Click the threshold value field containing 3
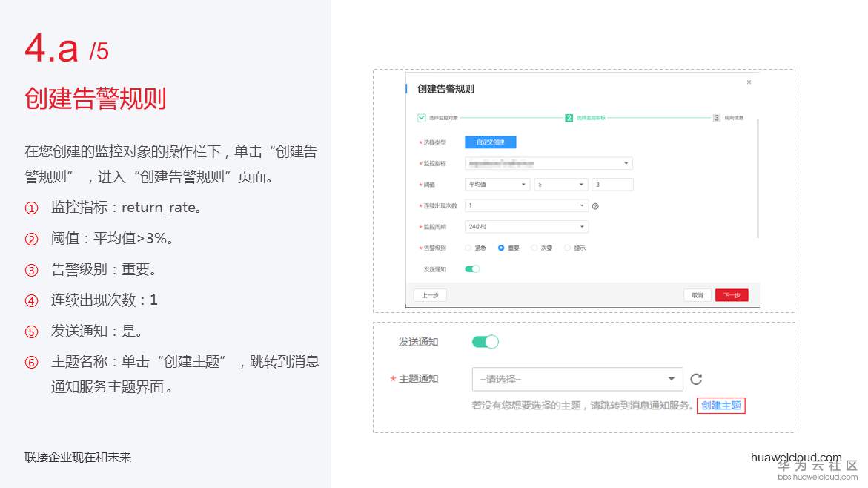The image size is (868, 488). tap(612, 185)
